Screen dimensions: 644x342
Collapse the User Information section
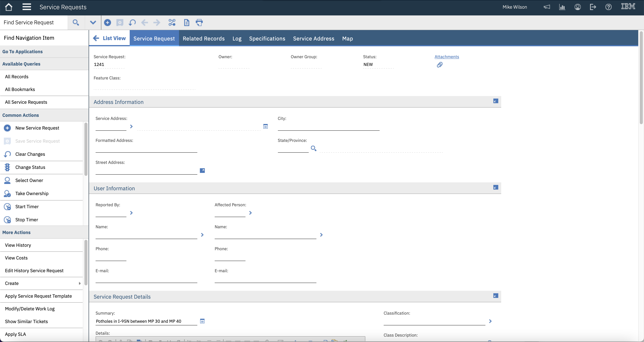pos(495,187)
